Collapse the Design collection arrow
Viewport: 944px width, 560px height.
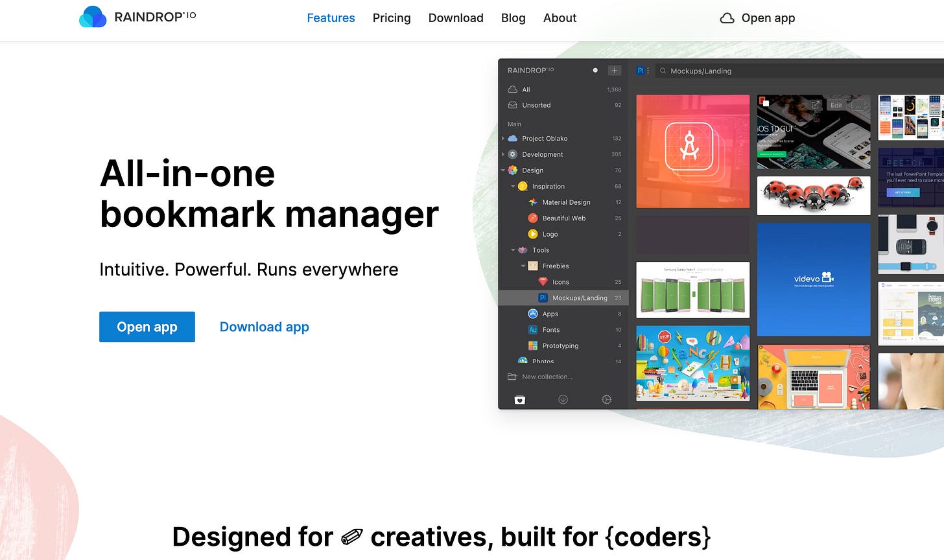pos(503,170)
